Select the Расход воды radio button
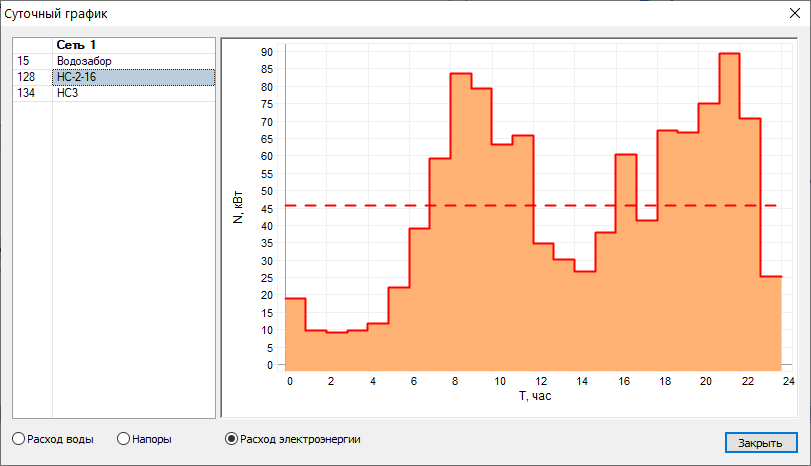Image resolution: width=811 pixels, height=466 pixels. pos(20,438)
